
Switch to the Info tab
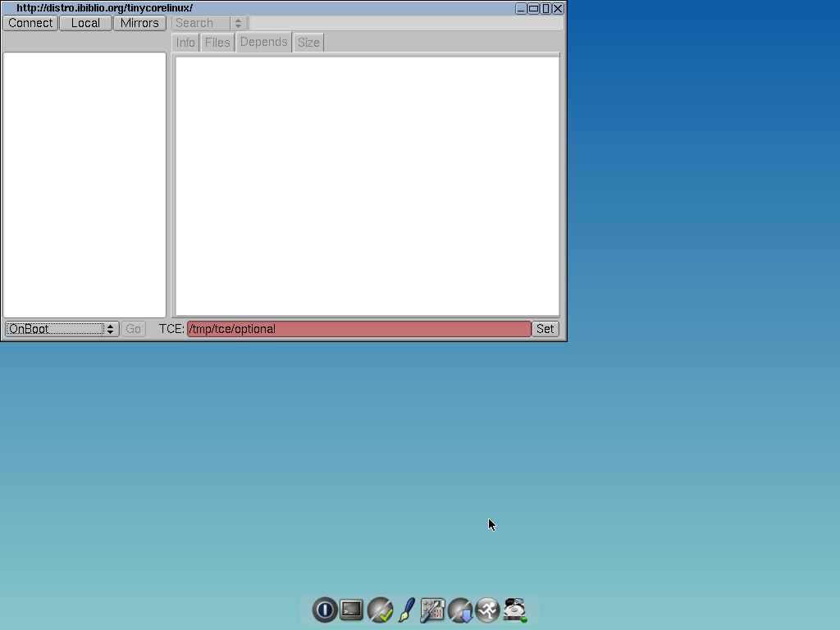[186, 43]
